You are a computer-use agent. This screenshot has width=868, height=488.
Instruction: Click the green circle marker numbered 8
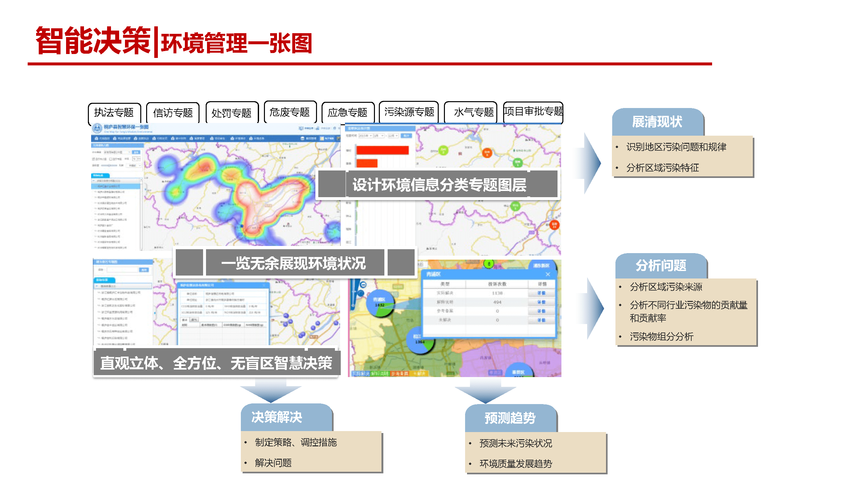pos(489,264)
